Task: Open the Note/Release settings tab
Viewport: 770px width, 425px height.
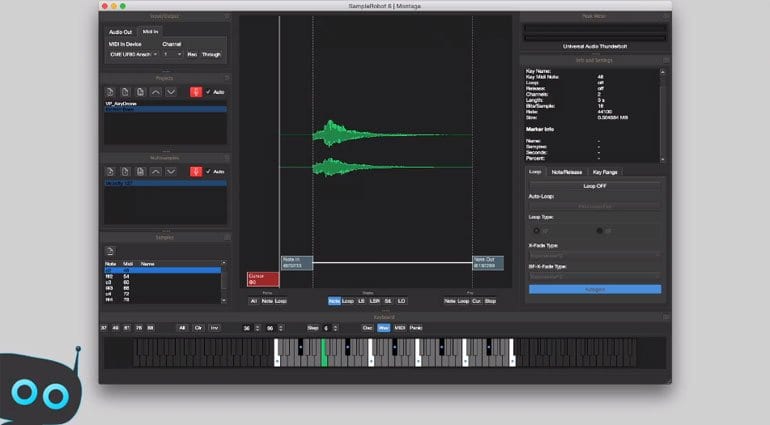Action: coord(567,172)
